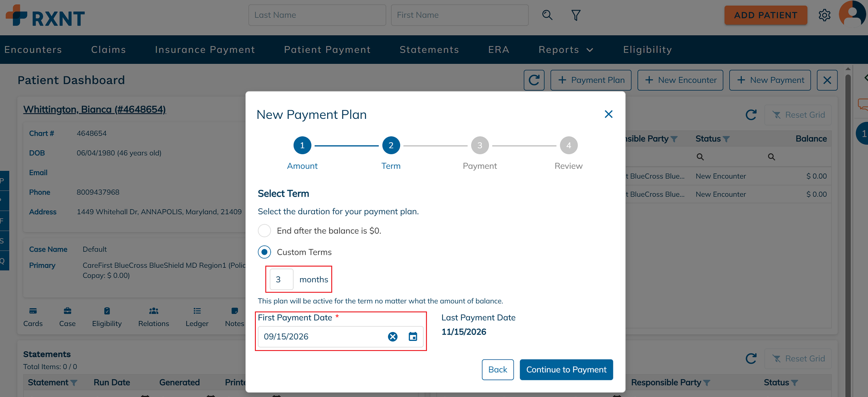Expand the Reports menu dropdown
Screen dimensions: 868x397
(x=566, y=49)
